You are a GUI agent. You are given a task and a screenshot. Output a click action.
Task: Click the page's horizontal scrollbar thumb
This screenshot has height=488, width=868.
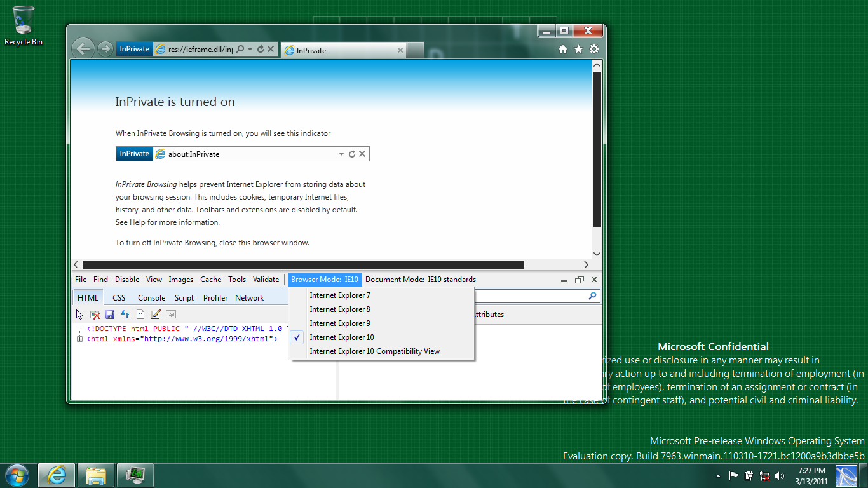[303, 264]
